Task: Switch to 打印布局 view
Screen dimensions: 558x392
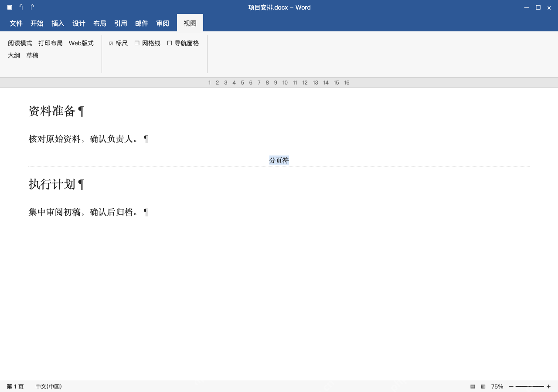Action: 51,43
